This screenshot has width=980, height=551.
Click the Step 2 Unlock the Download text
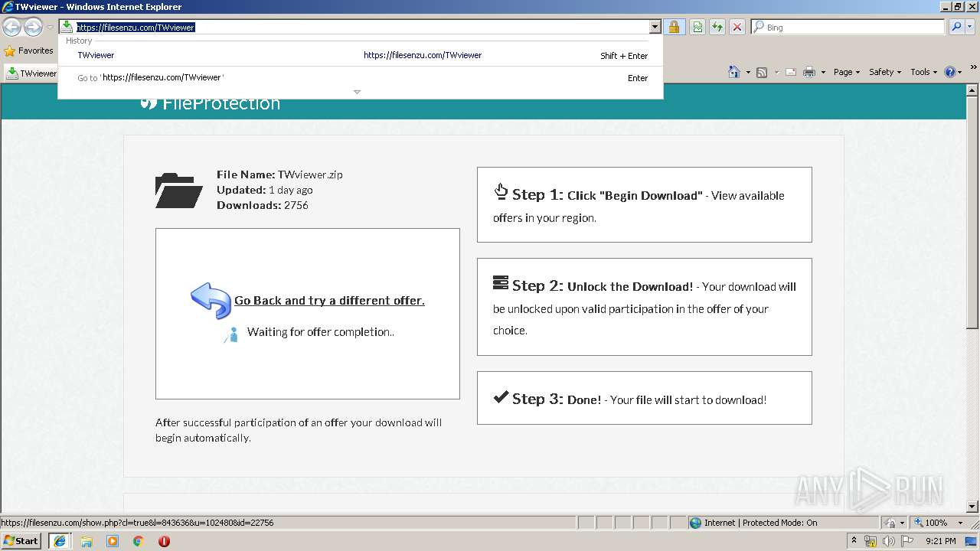tap(630, 286)
